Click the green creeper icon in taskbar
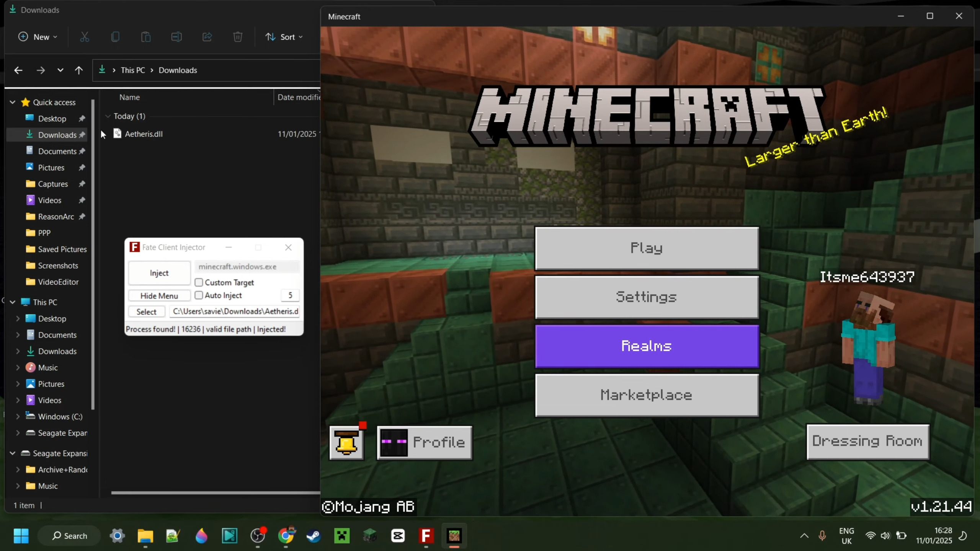 [x=342, y=535]
